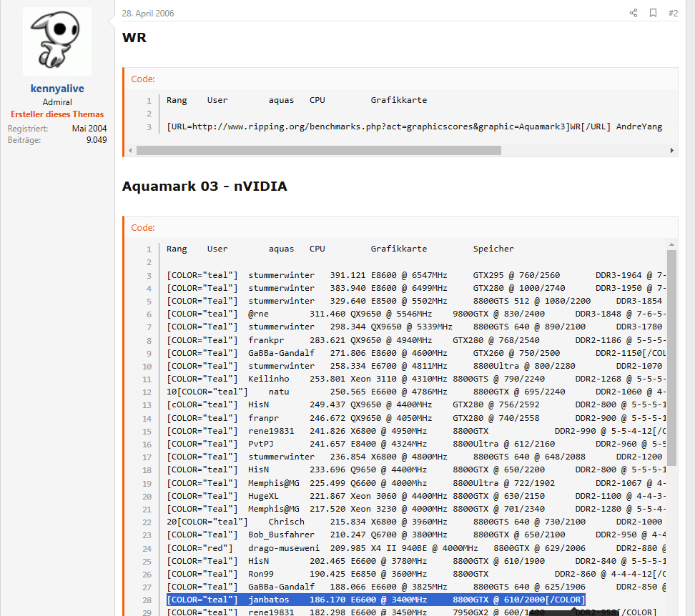The height and width of the screenshot is (616, 695).
Task: Click the 'Speicher' column header text
Action: click(493, 249)
